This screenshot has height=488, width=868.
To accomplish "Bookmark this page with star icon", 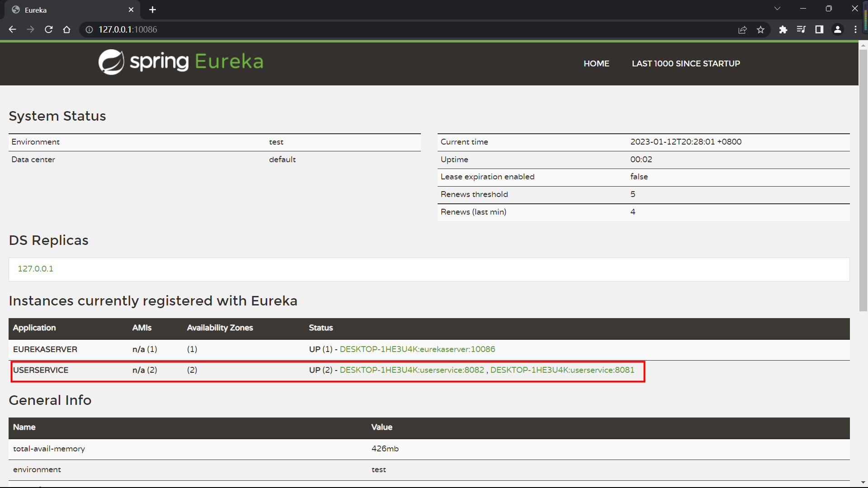I will click(760, 29).
